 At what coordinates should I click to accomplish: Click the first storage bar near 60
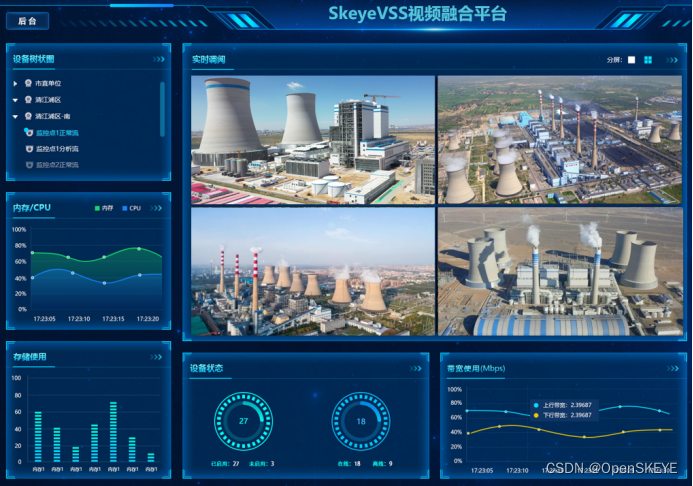[x=38, y=437]
